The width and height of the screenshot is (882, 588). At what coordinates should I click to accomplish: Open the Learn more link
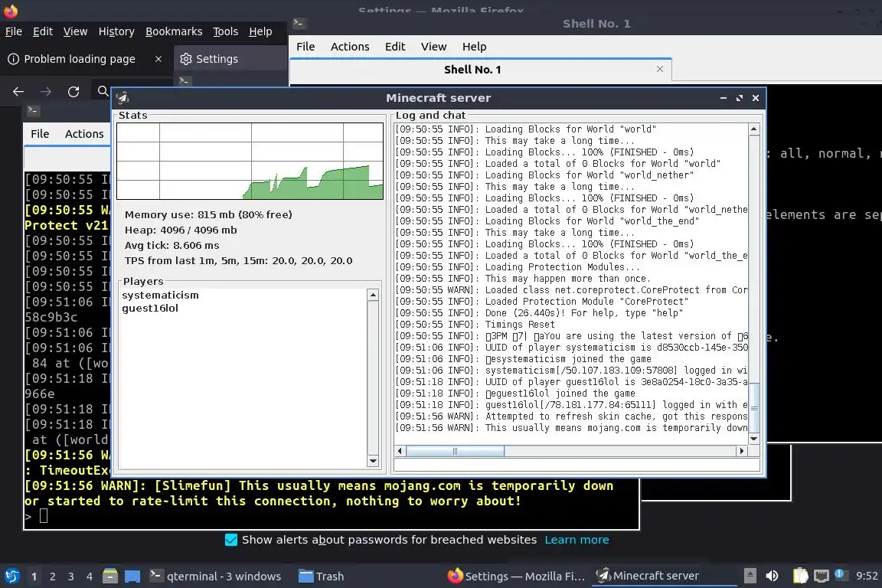click(x=577, y=540)
